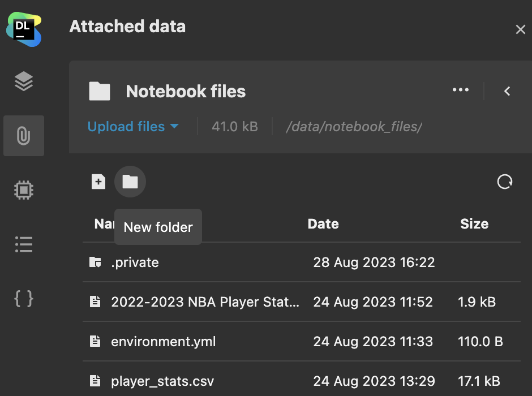The image size is (532, 396).
Task: Select the 2022-2023 NBA Player Stat file
Action: click(302, 302)
